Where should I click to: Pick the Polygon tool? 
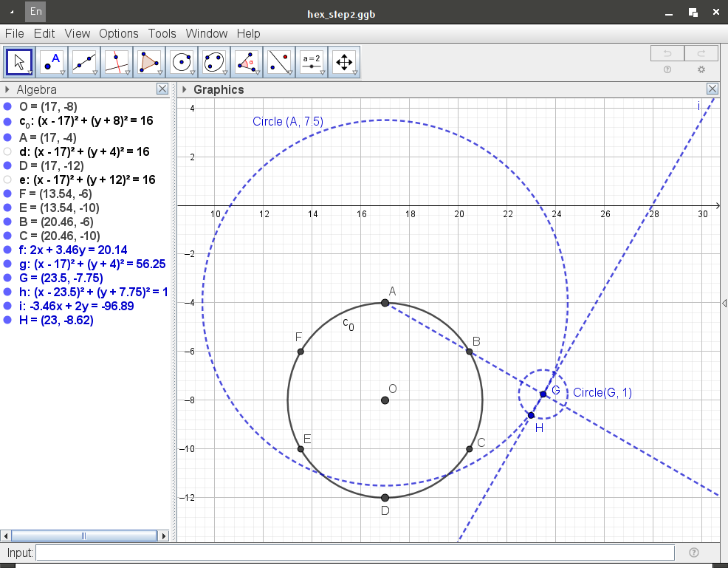point(150,62)
